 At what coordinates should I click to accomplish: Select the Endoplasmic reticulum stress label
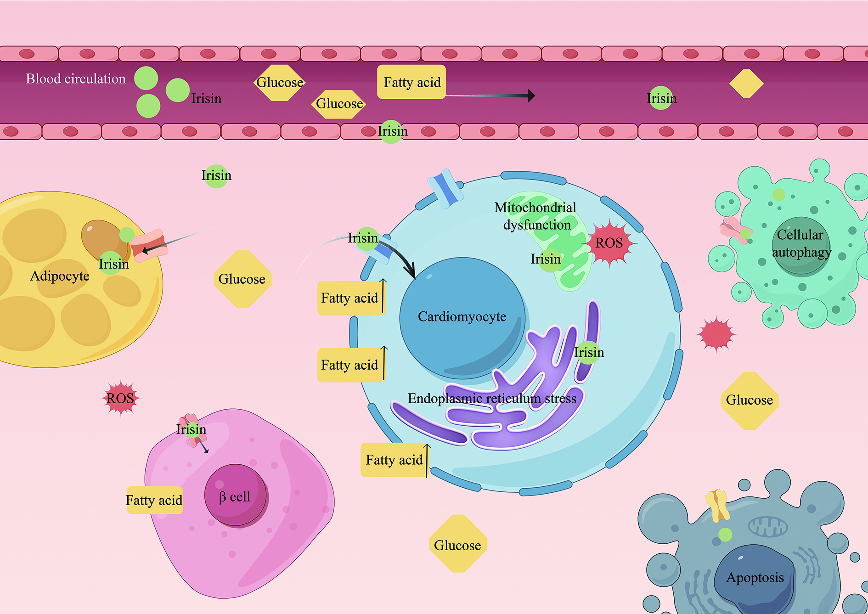click(491, 398)
